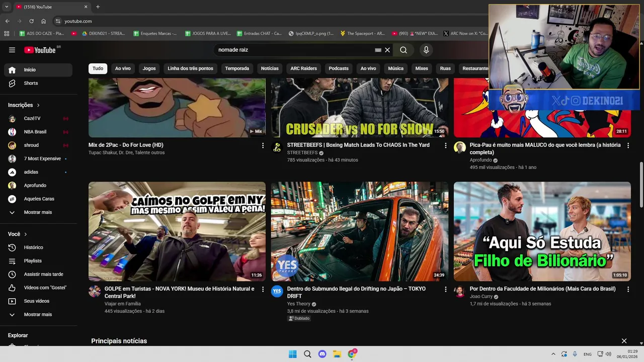Open Shorts from the sidebar
This screenshot has height=362, width=644.
click(38, 83)
